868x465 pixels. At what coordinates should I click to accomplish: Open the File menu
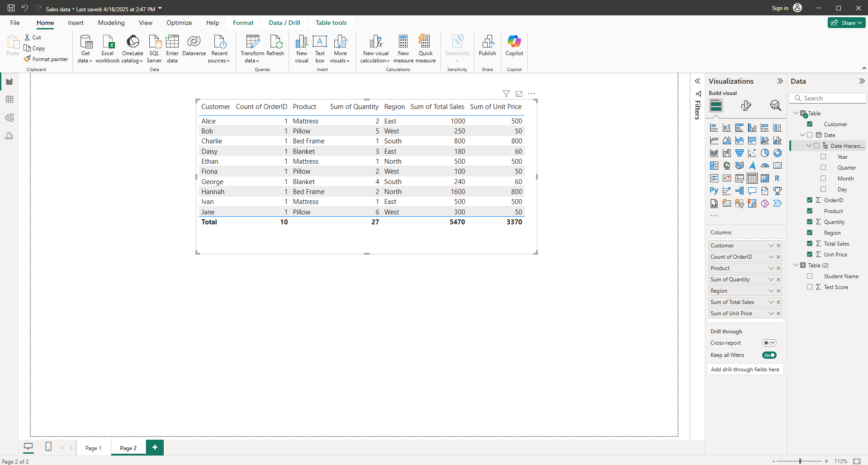click(x=15, y=23)
